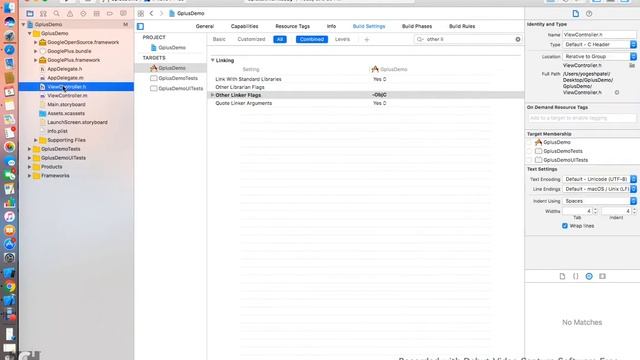The image size is (640, 360).
Task: Open the Breakpoint navigator icon
Action: coord(110,13)
